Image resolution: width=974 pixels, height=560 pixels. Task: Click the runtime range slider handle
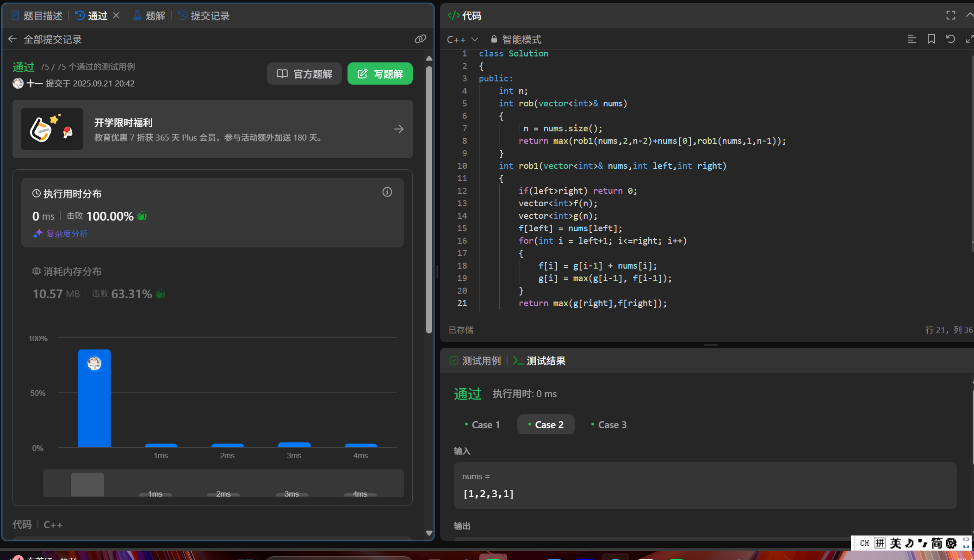[87, 484]
